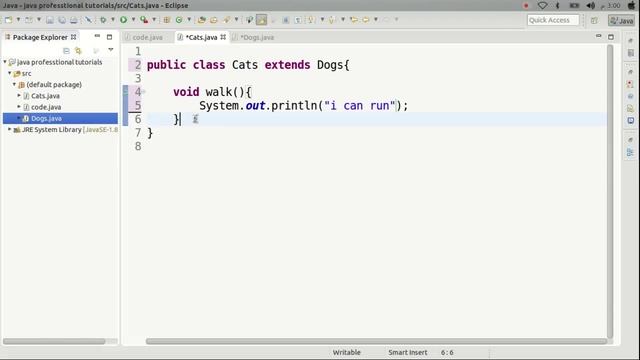Click the Debug bug icon
Screen dimensions: 640x360
point(103,20)
